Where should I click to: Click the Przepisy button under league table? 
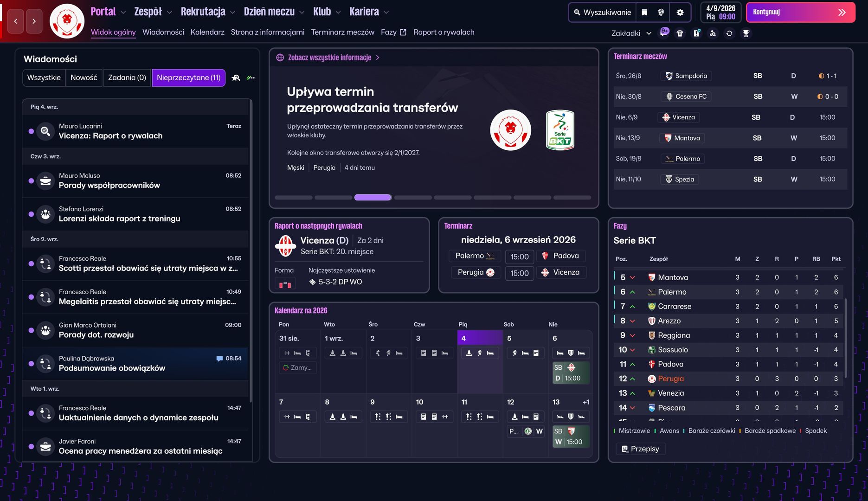[640, 449]
